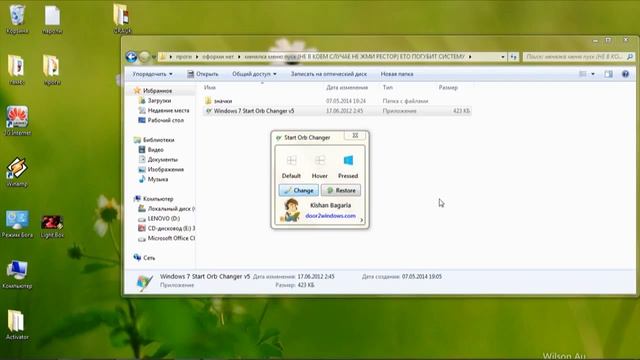Select the Компьютер desktop icon
Screen dimensions: 640x360
(17, 274)
